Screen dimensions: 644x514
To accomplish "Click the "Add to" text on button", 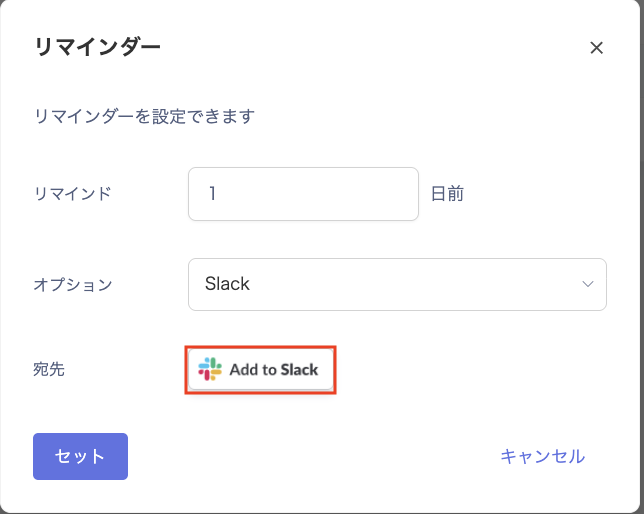I will pos(253,369).
